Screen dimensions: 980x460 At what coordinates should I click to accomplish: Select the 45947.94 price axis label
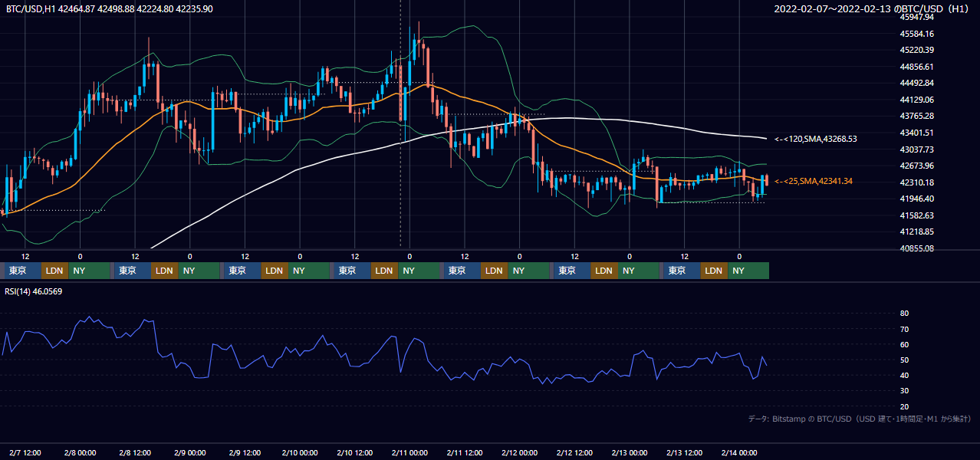[x=917, y=17]
